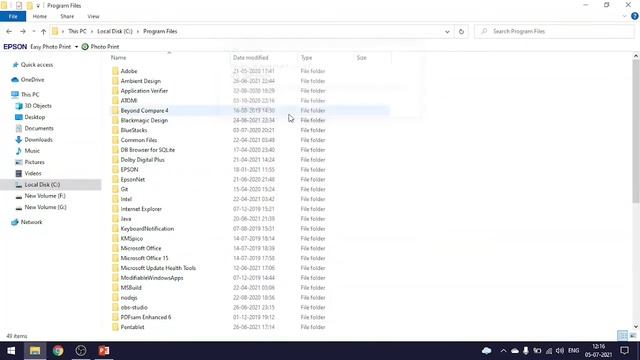Open 3D Objects in sidebar

point(33,106)
